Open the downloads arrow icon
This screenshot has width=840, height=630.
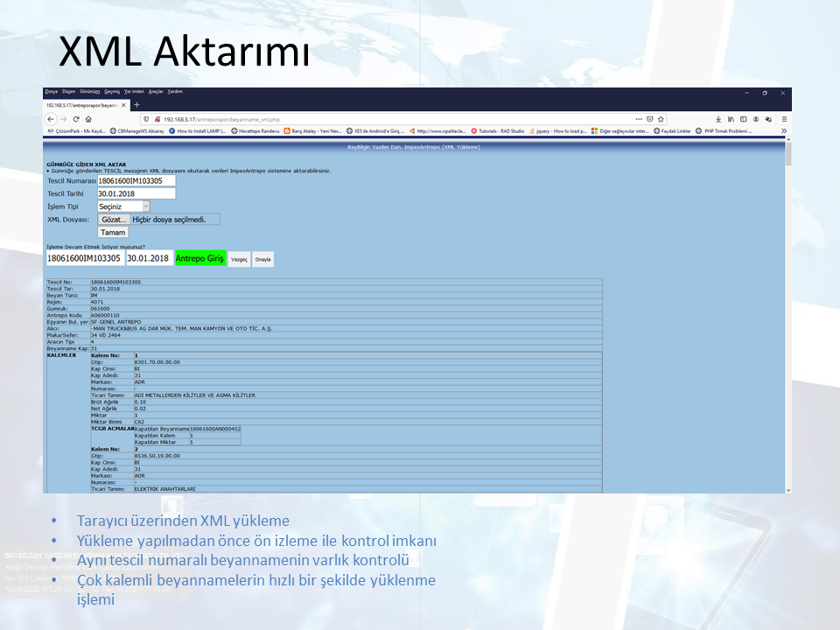718,119
